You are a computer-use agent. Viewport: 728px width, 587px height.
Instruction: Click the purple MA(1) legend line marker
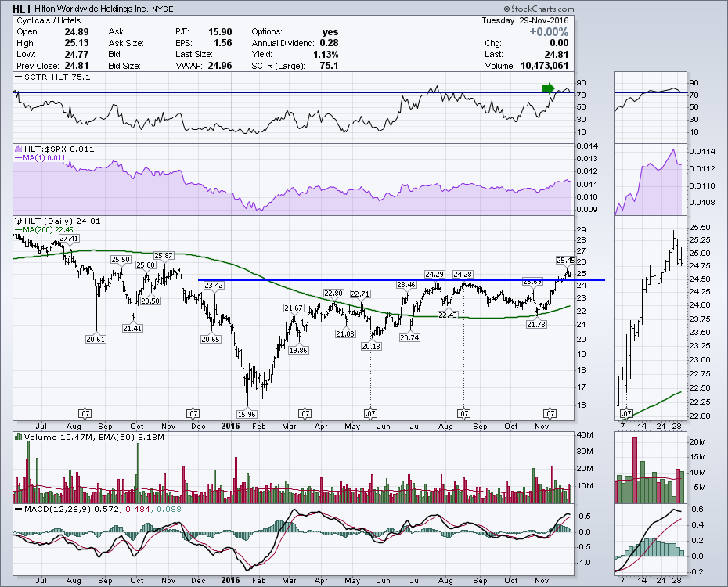(19, 157)
